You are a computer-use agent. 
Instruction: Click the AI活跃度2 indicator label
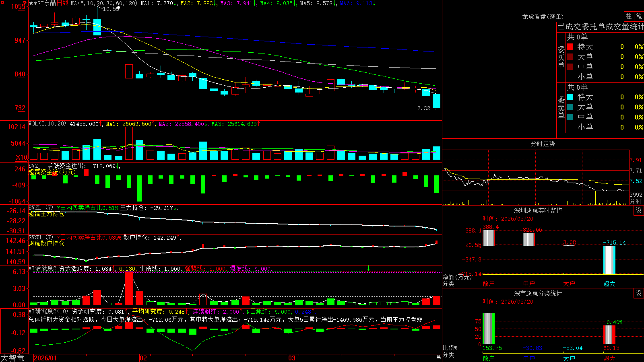[x=43, y=268]
